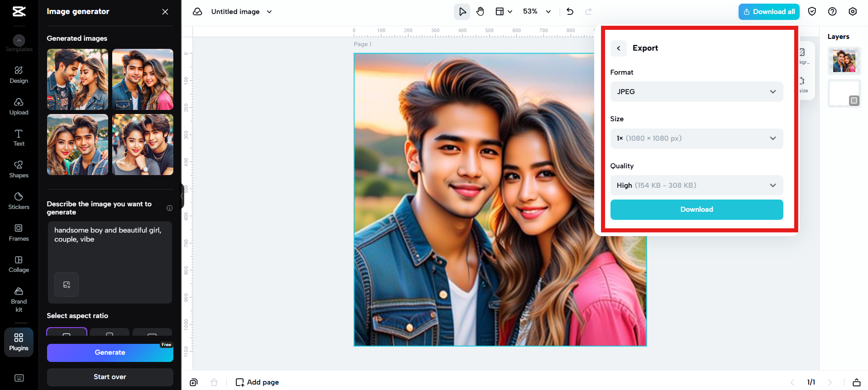Image resolution: width=868 pixels, height=390 pixels.
Task: Click into the image description prompt field
Action: click(110, 262)
